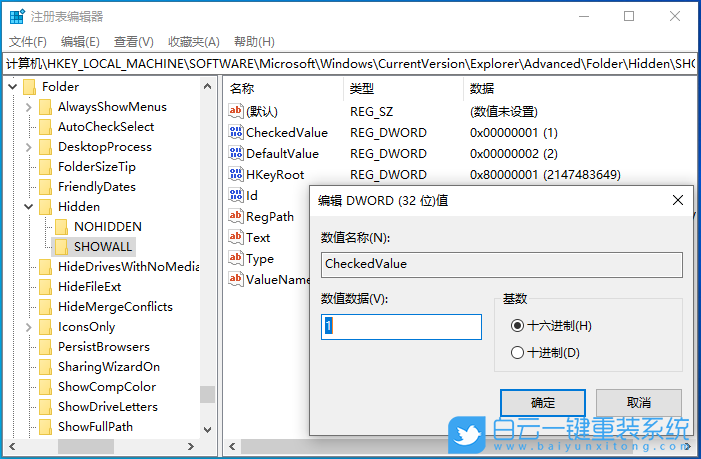Viewport: 701px width, 459px height.
Task: Click the 0x00000002 (2) data cell
Action: pos(514,154)
